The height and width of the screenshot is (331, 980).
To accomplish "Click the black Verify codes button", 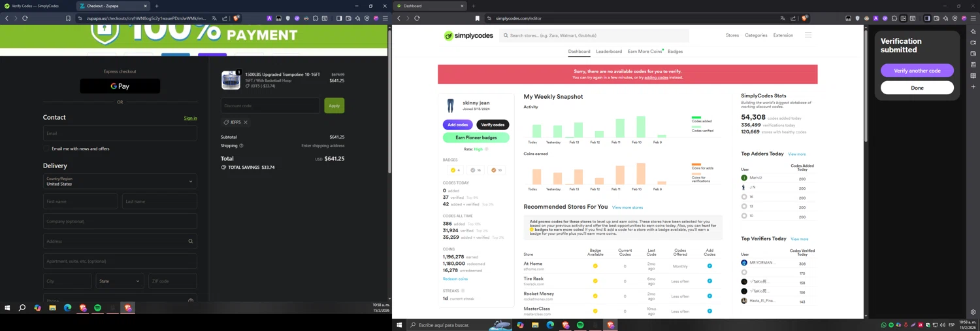I will coord(493,125).
